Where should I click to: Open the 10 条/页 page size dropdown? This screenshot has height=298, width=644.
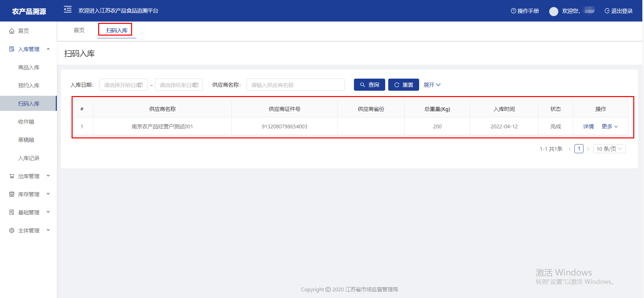609,149
